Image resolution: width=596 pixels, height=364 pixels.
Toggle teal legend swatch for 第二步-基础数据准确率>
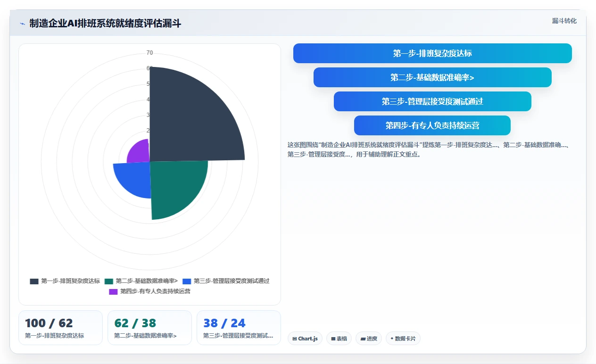[109, 281]
